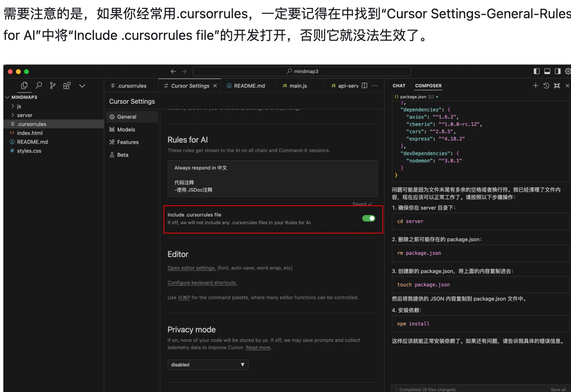Open the Extensions view icon
The image size is (571, 392).
[x=66, y=86]
